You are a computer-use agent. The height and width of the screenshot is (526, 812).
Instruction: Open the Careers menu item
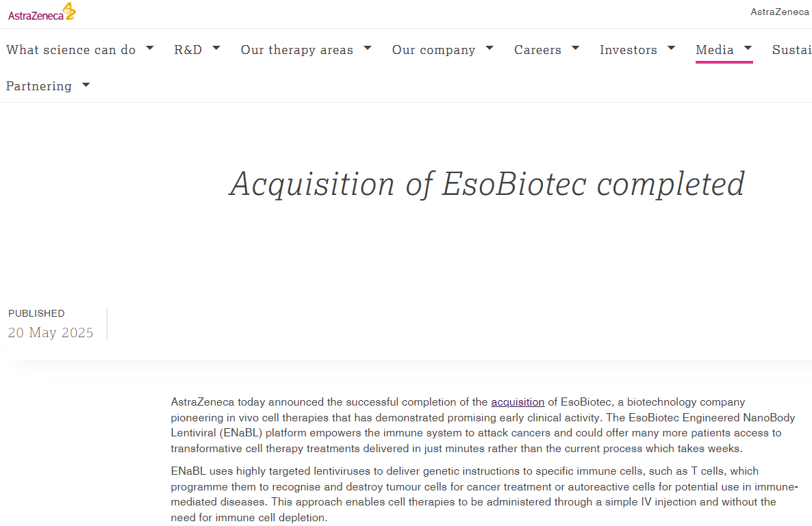(537, 50)
